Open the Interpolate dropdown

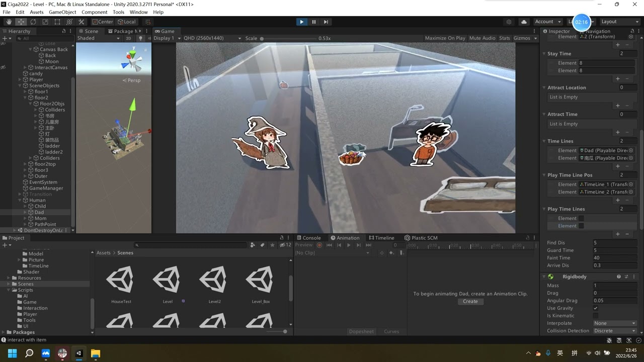click(x=615, y=323)
